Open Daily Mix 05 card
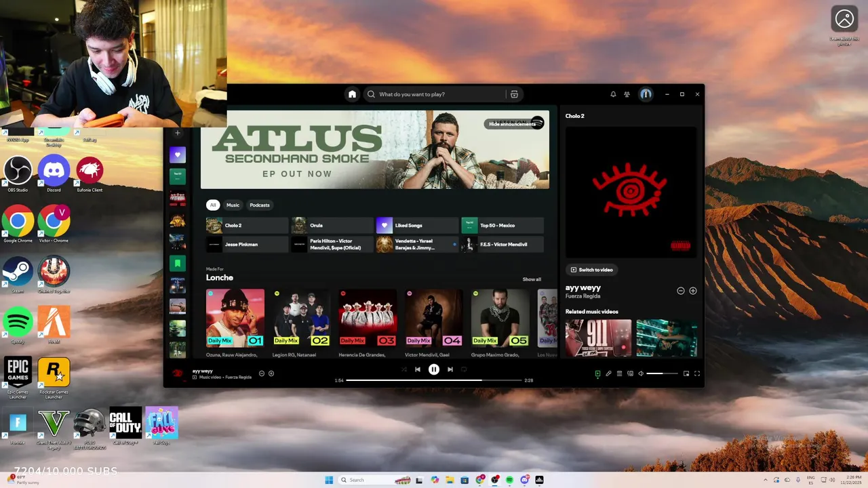Screen dimensions: 868x488 tap(500, 323)
